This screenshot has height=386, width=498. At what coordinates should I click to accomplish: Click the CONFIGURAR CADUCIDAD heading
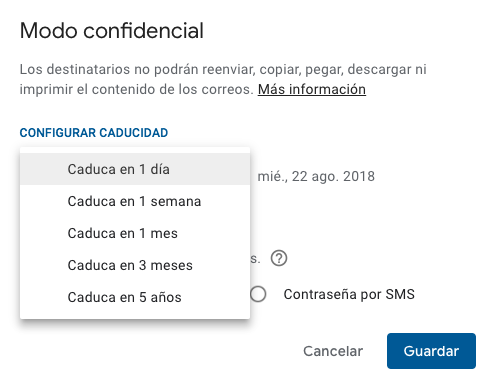(x=94, y=133)
